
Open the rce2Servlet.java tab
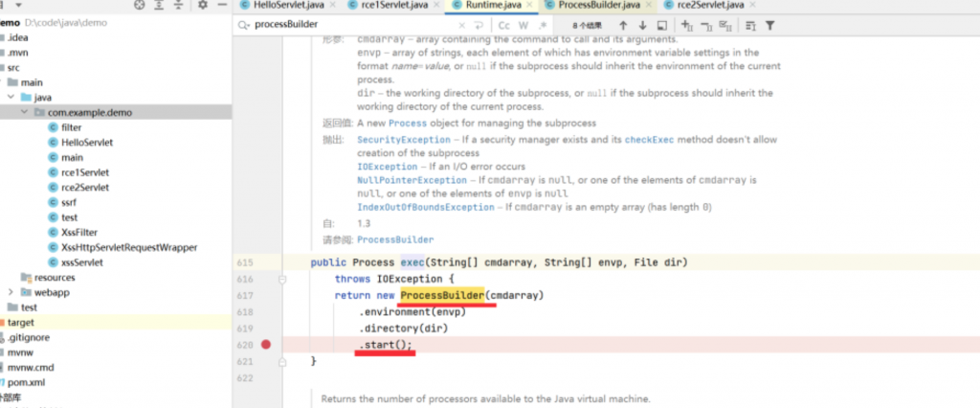coord(703,5)
